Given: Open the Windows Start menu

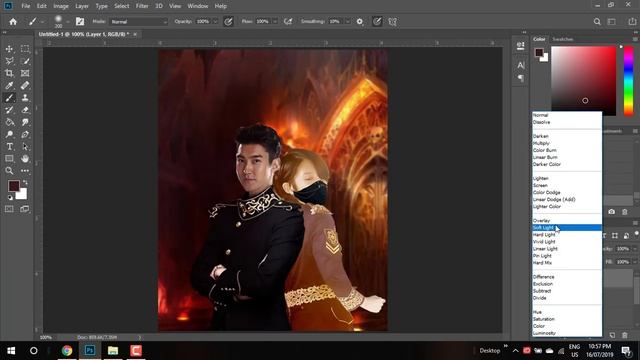Looking at the screenshot, I should pos(11,351).
